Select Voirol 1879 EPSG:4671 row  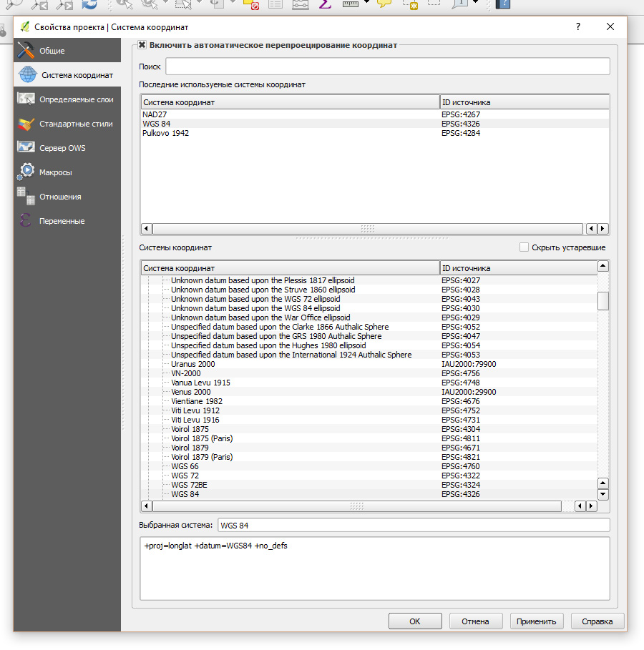point(369,448)
